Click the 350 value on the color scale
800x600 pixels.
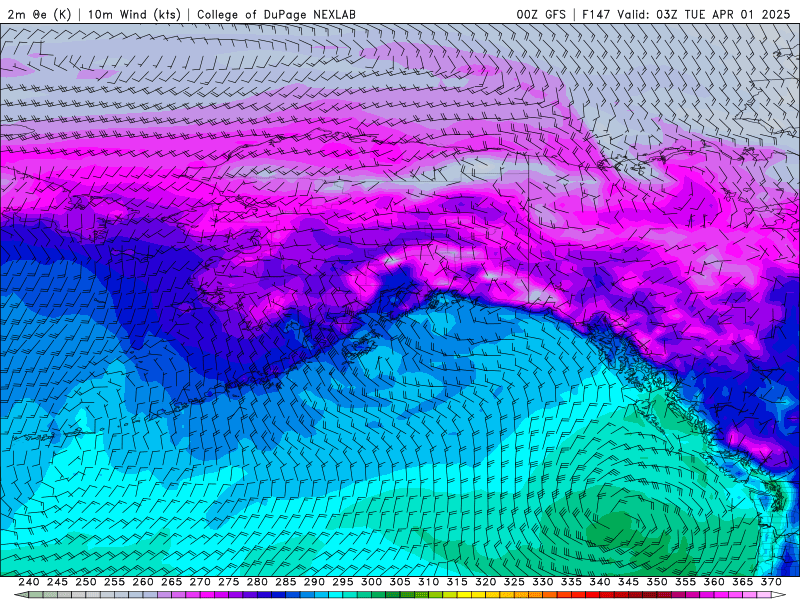click(x=657, y=582)
